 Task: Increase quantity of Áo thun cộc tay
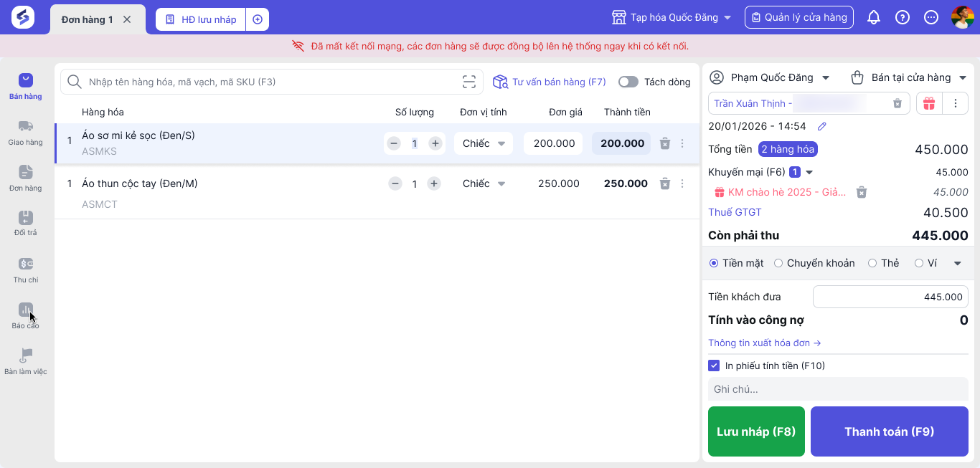click(434, 183)
